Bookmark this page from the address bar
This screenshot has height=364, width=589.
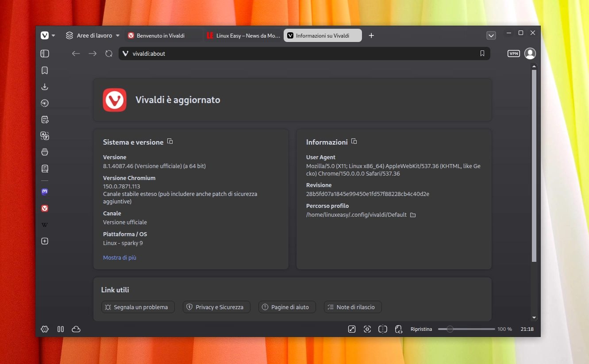coord(482,54)
